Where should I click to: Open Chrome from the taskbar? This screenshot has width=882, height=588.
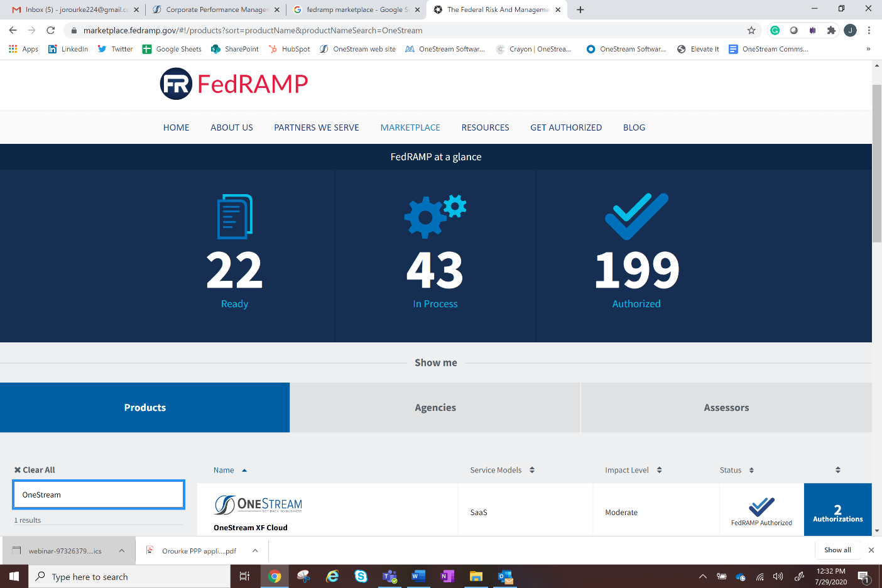tap(275, 576)
